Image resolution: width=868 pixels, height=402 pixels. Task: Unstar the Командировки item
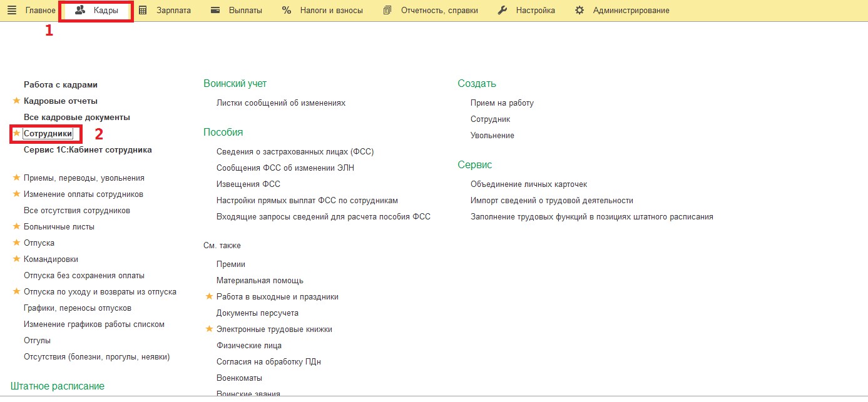point(16,259)
